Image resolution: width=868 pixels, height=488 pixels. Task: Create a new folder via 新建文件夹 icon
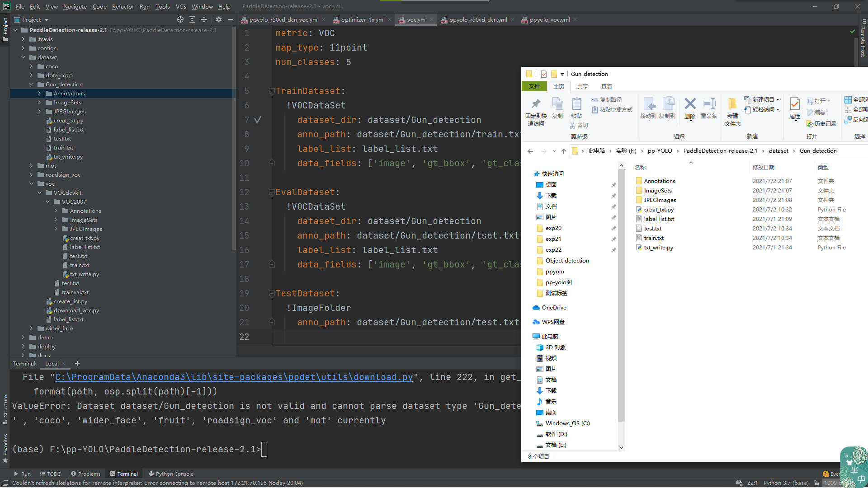click(733, 108)
